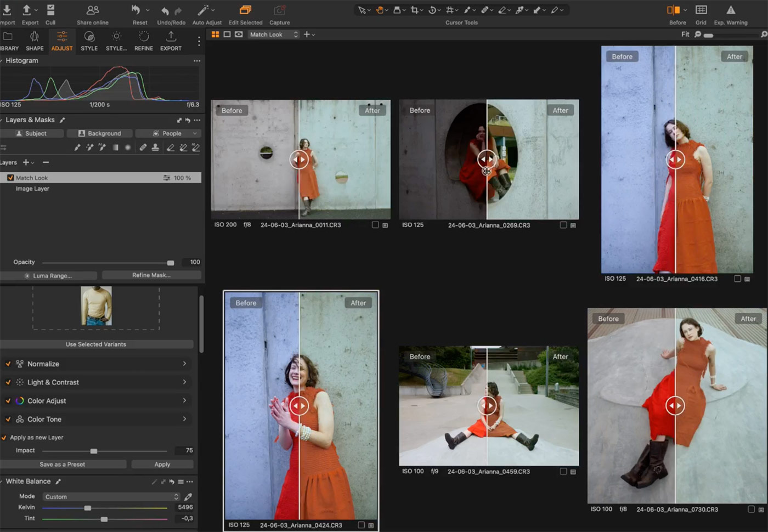The image size is (768, 532).
Task: Open the Match Look workspace dropdown
Action: 274,34
